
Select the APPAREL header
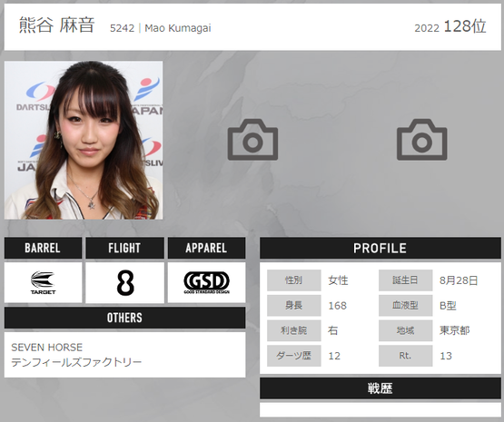(206, 248)
